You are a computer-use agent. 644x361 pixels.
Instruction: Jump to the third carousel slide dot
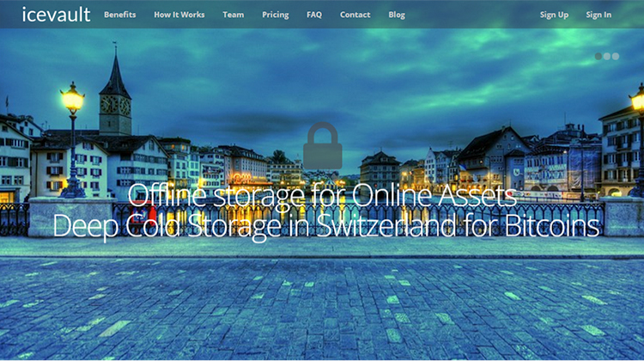tap(615, 56)
